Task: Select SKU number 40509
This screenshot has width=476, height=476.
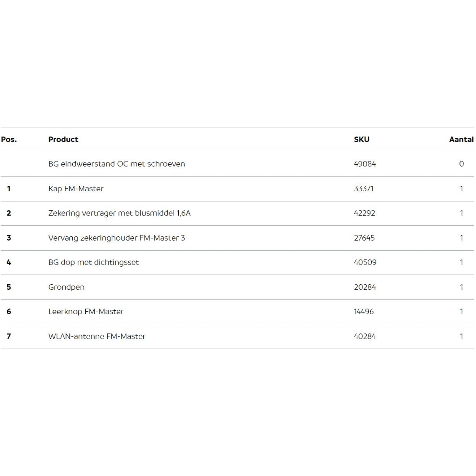Action: point(365,262)
